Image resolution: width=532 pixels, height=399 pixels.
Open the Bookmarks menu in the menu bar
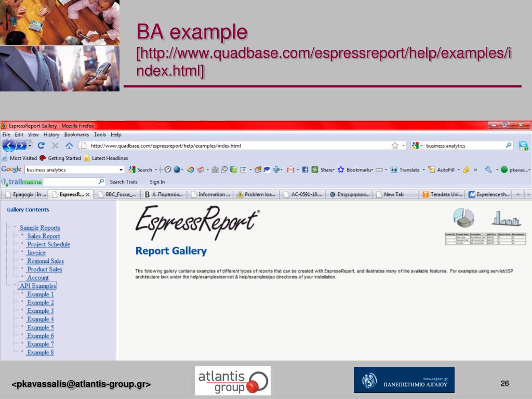point(76,135)
